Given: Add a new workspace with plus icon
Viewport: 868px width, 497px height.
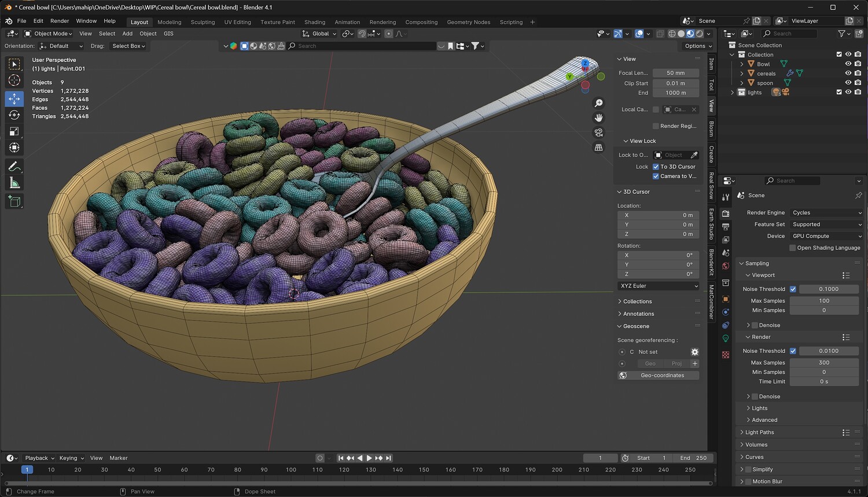Looking at the screenshot, I should (x=532, y=22).
